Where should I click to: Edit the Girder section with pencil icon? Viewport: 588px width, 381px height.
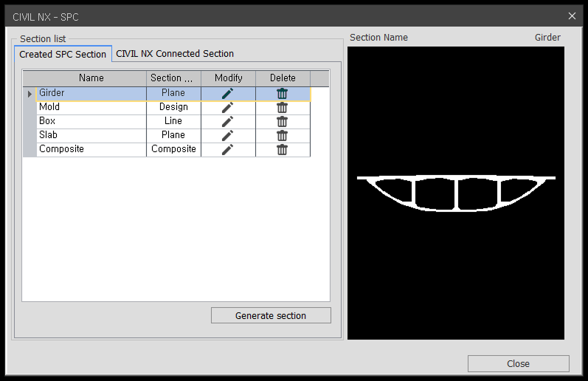pos(228,94)
